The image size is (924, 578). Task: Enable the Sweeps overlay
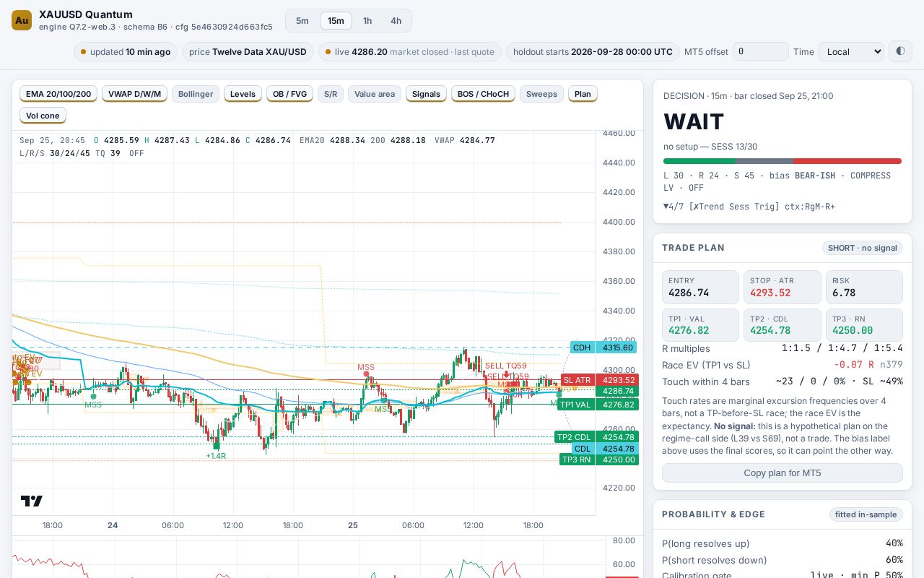(541, 94)
